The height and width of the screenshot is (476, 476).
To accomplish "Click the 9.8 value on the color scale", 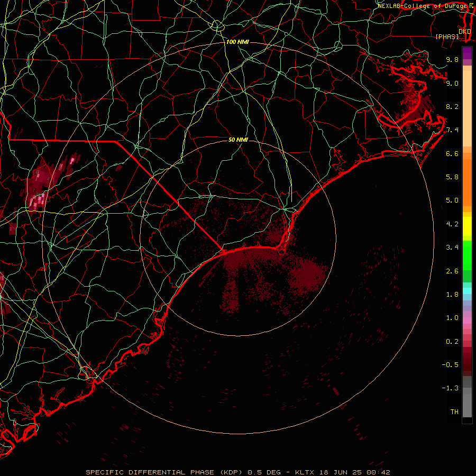I will pos(452,59).
